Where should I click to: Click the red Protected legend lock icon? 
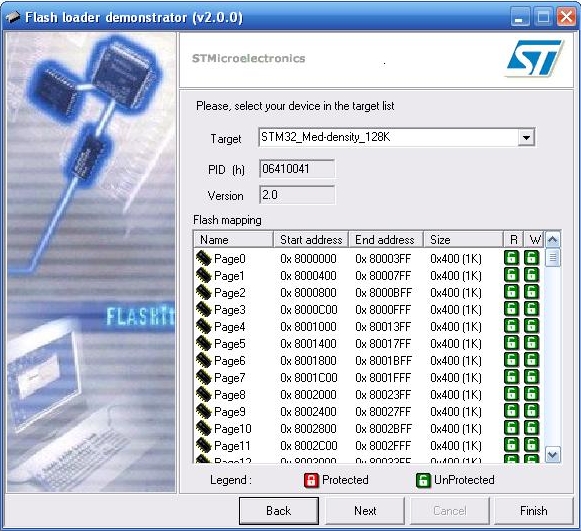coord(311,480)
